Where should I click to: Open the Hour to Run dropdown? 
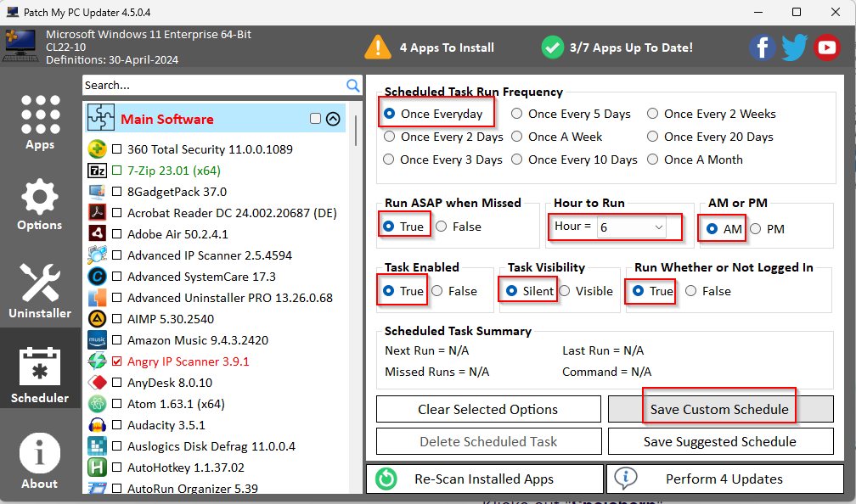point(659,227)
